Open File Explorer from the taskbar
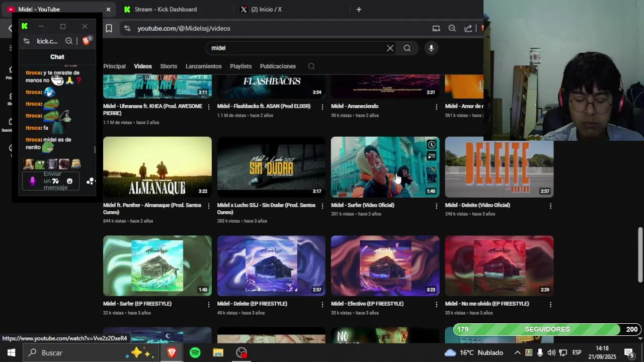 [218, 353]
